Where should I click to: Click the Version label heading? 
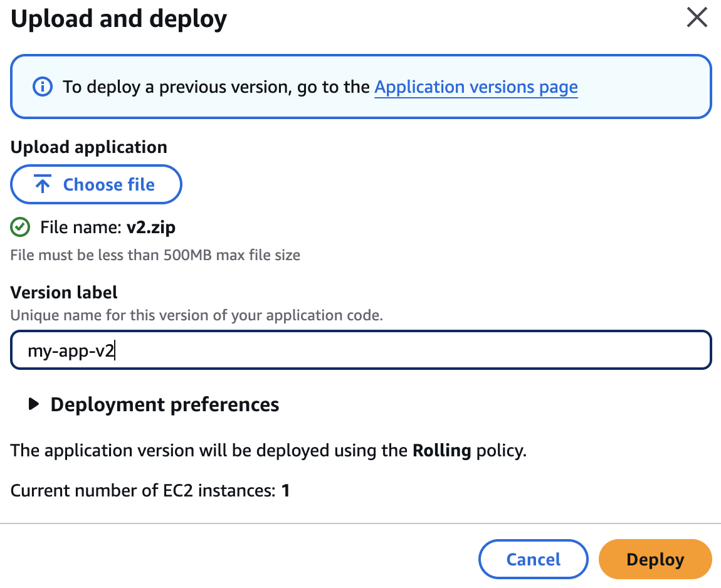64,292
